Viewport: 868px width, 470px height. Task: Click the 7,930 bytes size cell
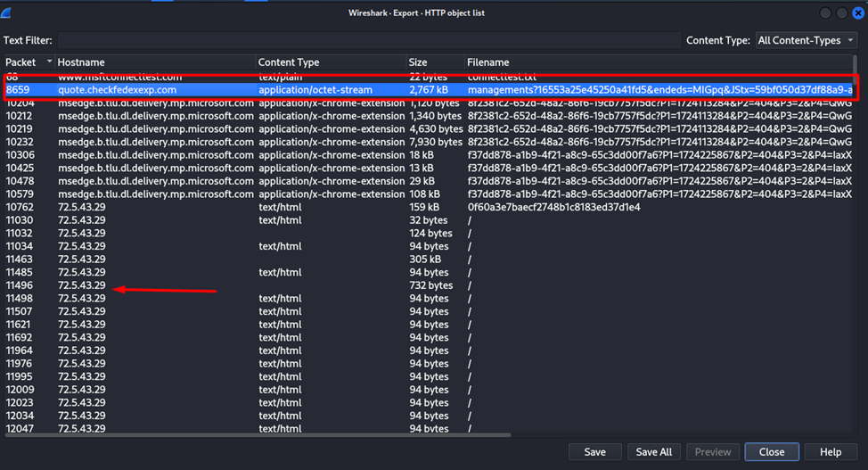tap(436, 142)
